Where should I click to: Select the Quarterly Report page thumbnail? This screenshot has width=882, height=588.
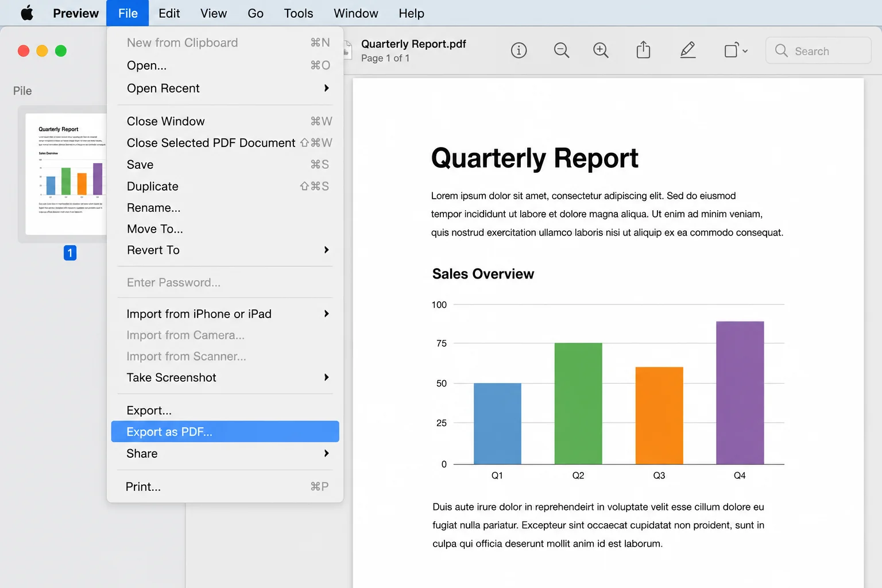coord(66,174)
